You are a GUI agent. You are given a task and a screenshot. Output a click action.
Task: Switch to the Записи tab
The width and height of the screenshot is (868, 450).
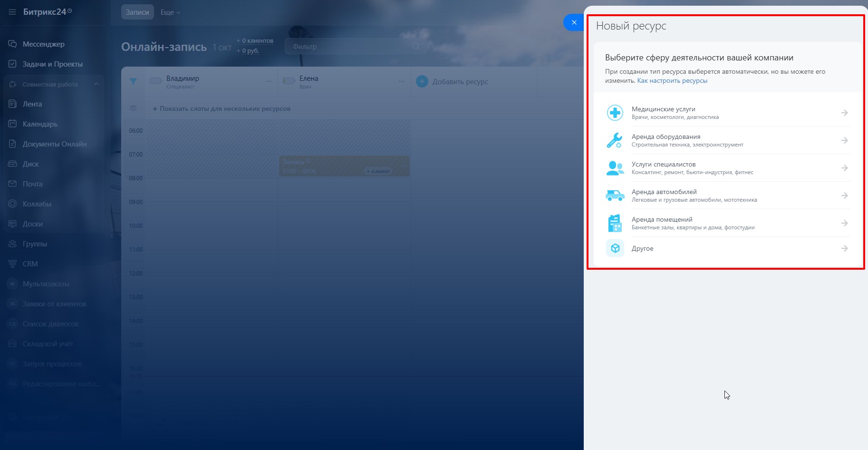(x=137, y=12)
